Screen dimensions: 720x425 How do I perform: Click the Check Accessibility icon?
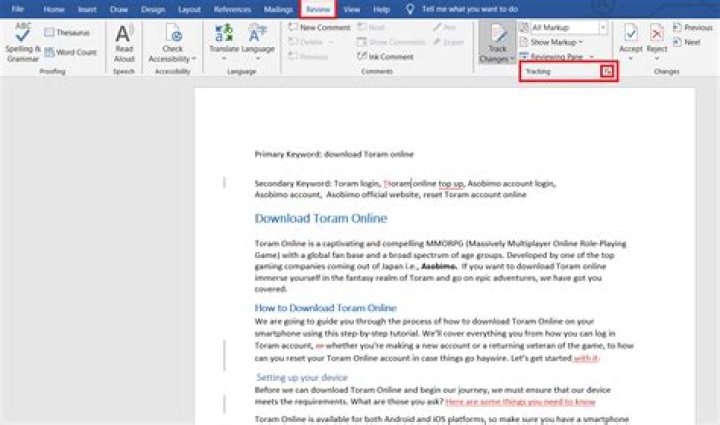point(173,34)
